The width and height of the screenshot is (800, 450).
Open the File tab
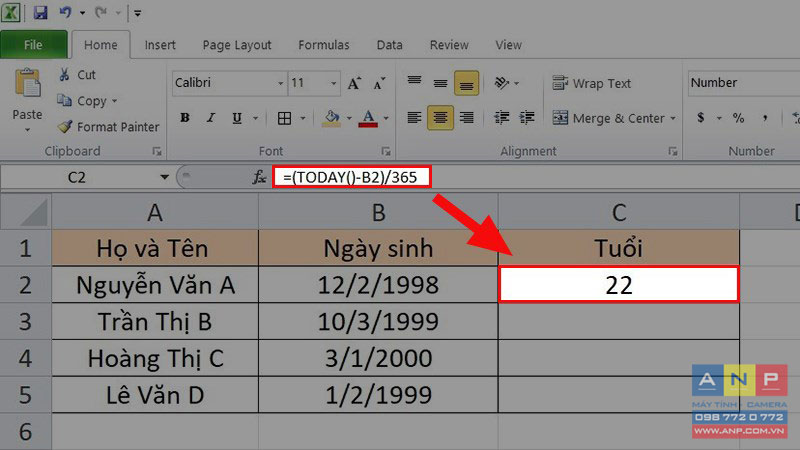(34, 45)
